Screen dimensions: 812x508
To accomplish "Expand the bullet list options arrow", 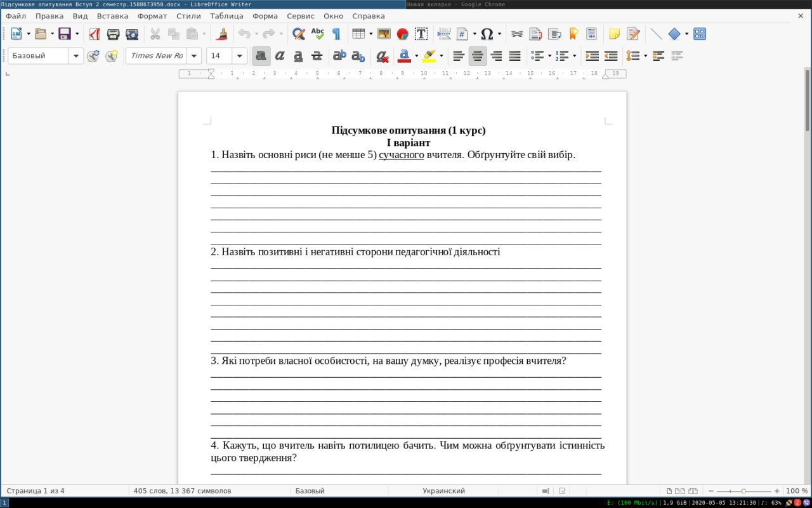I will [x=549, y=56].
